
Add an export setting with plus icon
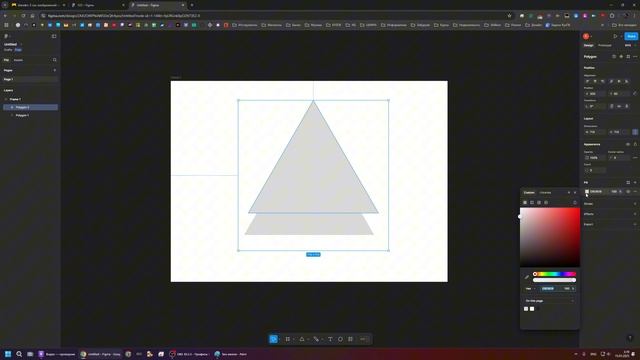tap(635, 224)
